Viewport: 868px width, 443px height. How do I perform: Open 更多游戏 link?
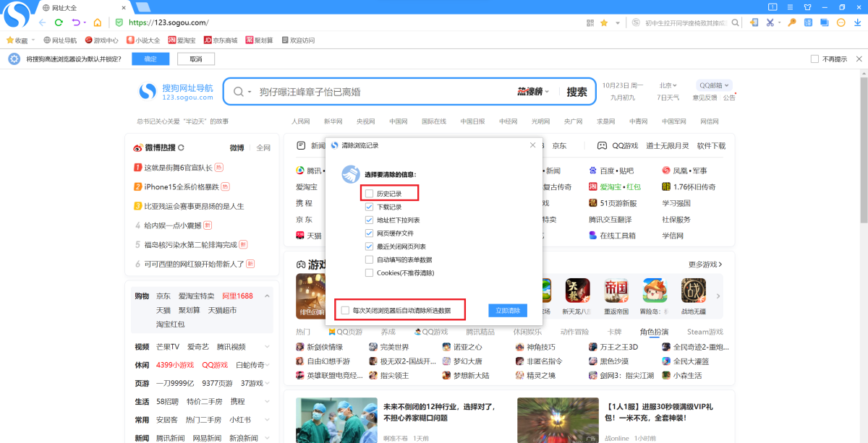pyautogui.click(x=705, y=264)
